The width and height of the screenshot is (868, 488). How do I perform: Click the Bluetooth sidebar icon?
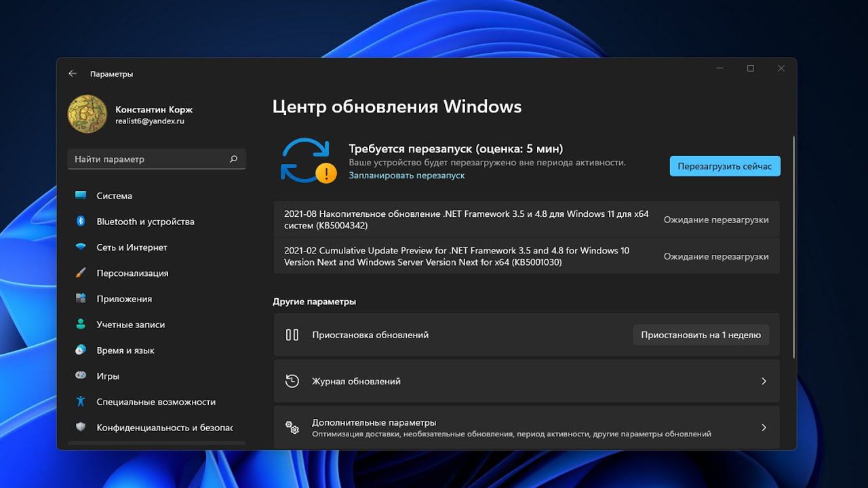(81, 222)
